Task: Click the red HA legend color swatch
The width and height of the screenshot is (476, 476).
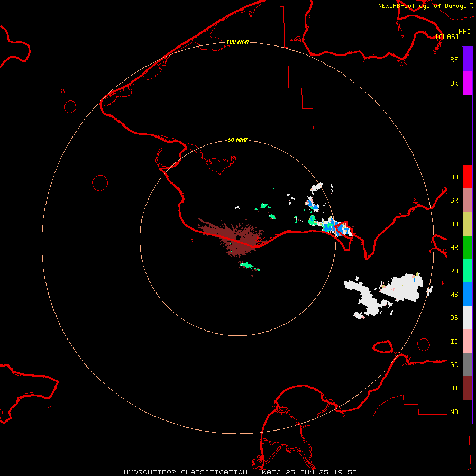Action: coord(467,177)
